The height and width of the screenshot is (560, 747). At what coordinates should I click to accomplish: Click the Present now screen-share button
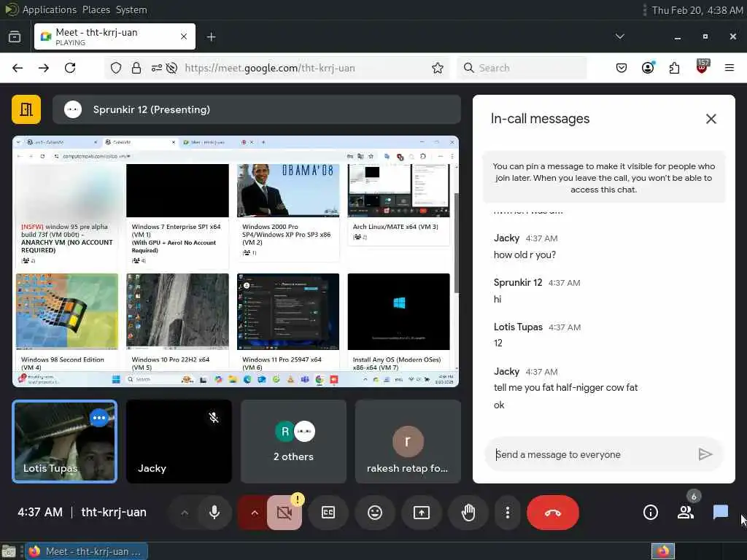pyautogui.click(x=421, y=513)
